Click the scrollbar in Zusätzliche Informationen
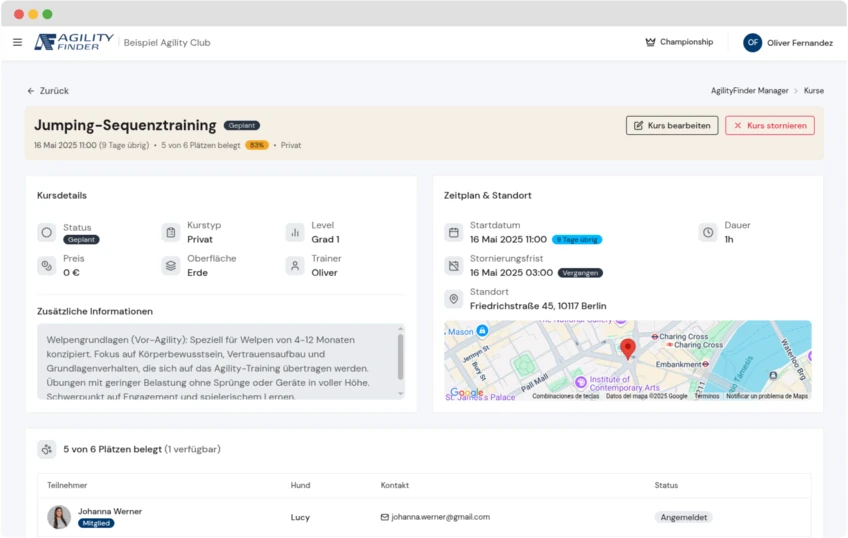The width and height of the screenshot is (848, 538). 401,355
